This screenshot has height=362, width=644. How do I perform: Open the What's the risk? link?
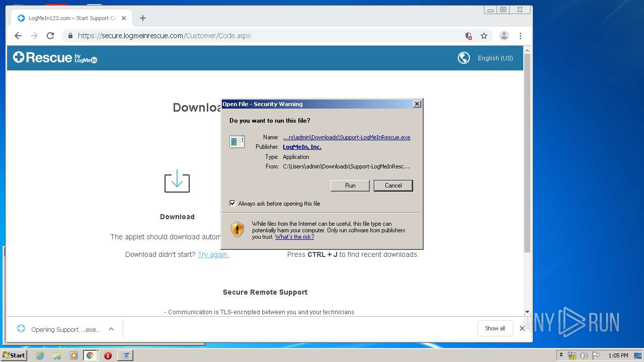(x=294, y=237)
